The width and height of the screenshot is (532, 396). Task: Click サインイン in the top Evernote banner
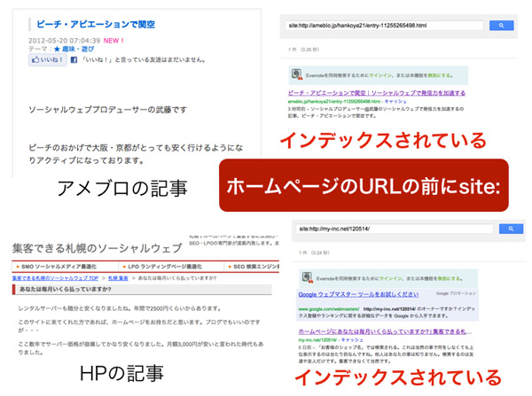pos(380,75)
